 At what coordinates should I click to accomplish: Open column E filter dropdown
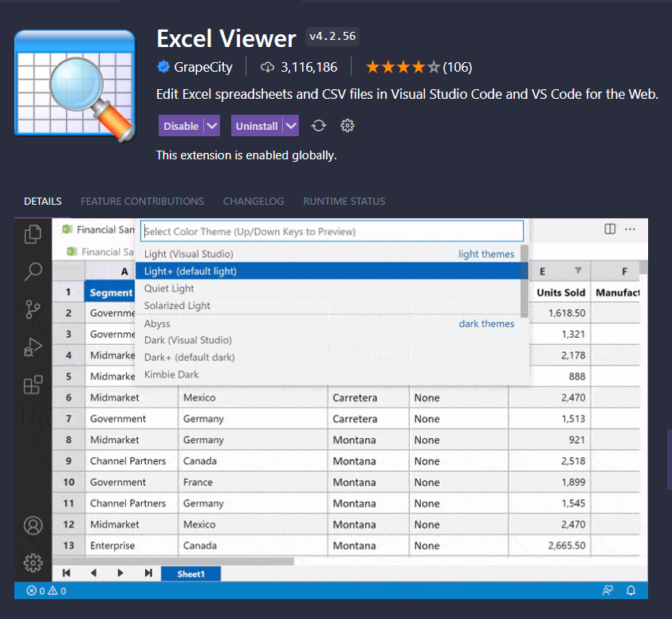point(578,271)
